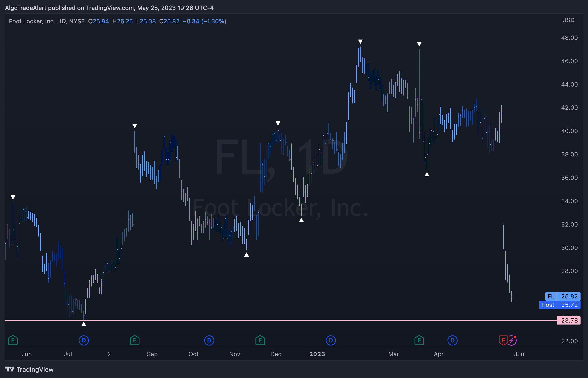This screenshot has height=378, width=588.
Task: Click the high value H26.25
Action: [x=123, y=21]
